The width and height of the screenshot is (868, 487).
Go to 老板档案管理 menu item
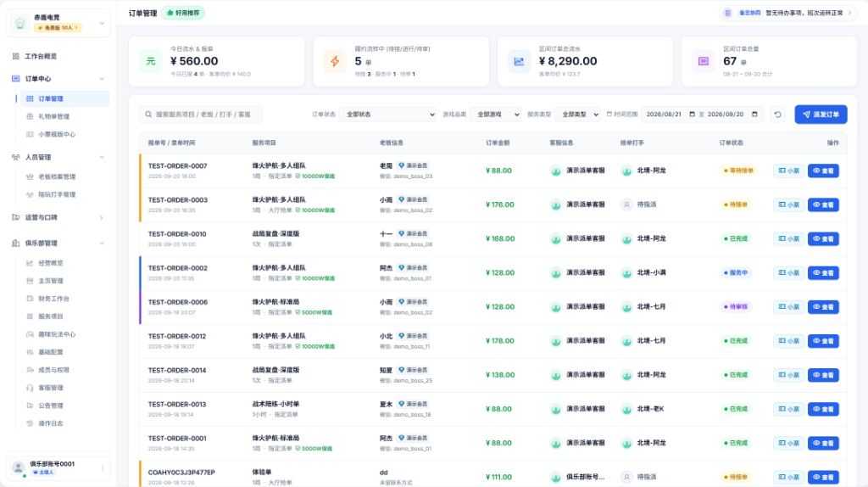[x=64, y=176]
